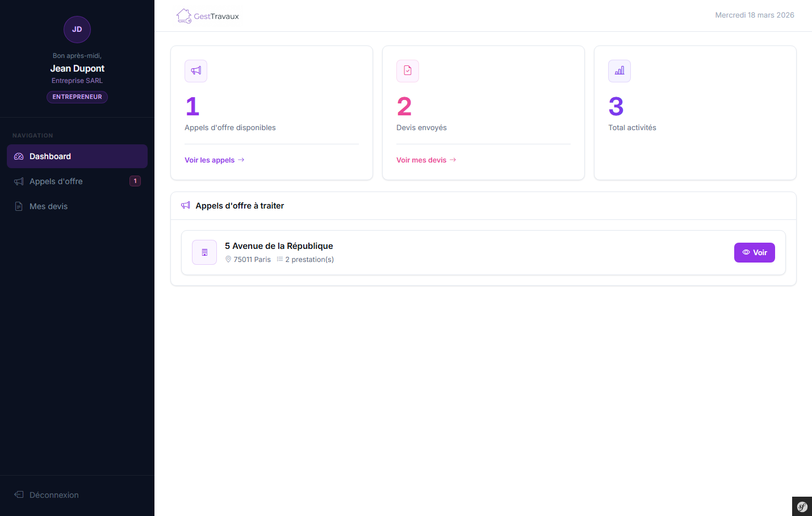Open Appels d'offre from the sidebar navigation
812x516 pixels.
point(56,181)
